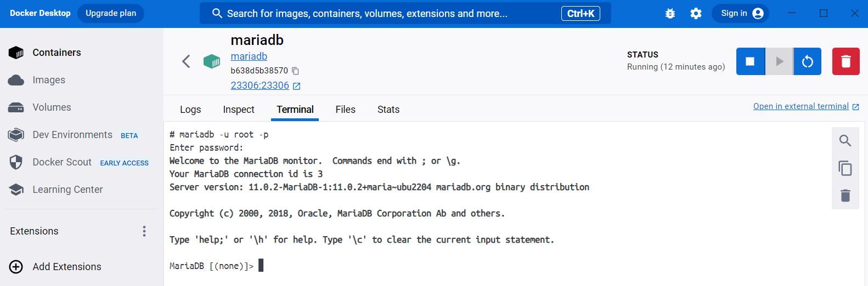
Task: Switch to the Inspect tab
Action: [x=239, y=110]
